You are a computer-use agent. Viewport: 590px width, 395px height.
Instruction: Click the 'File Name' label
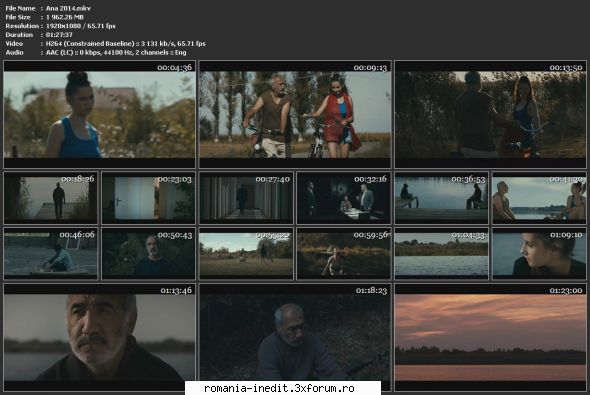[x=20, y=8]
